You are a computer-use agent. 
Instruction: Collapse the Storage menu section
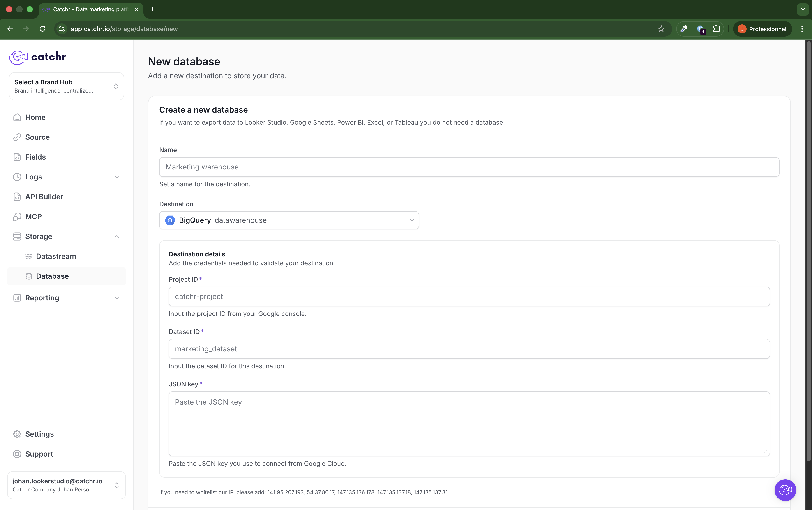click(66, 236)
